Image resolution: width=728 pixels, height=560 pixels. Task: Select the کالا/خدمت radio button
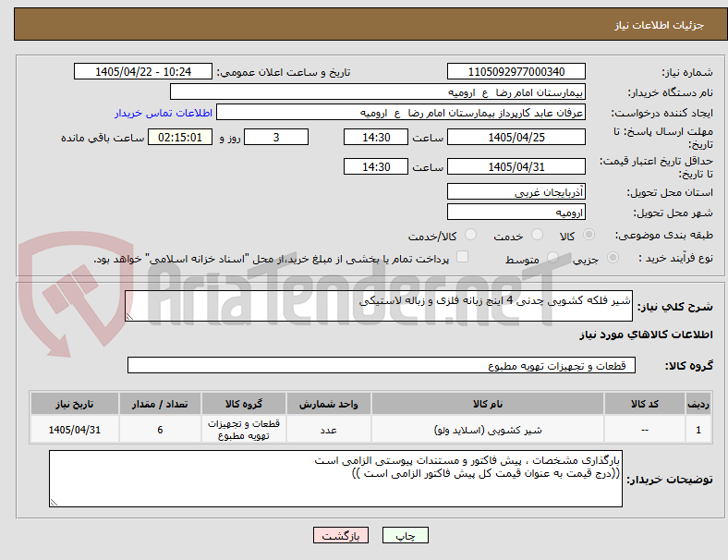(x=470, y=235)
